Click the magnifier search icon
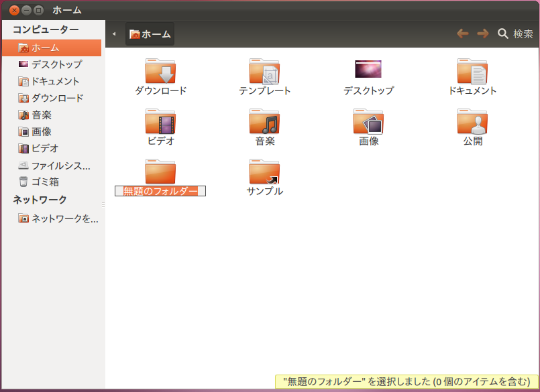The image size is (540, 392). point(503,34)
